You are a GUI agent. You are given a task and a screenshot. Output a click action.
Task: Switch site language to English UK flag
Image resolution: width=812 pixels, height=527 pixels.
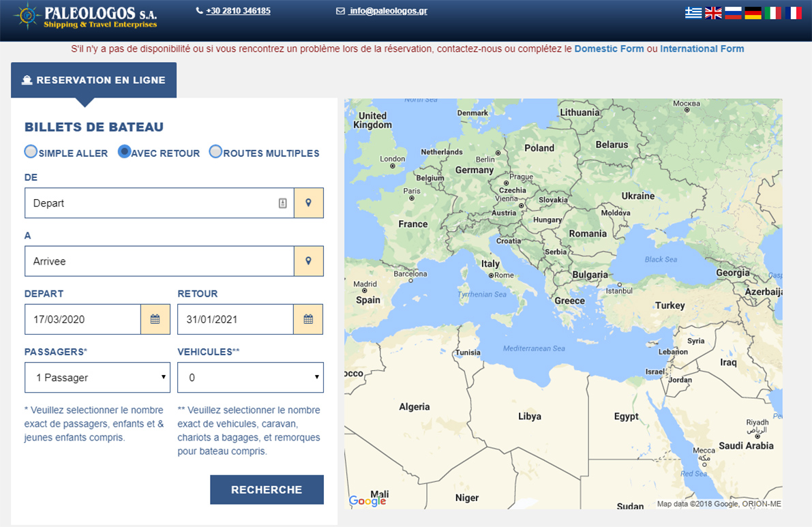click(713, 13)
